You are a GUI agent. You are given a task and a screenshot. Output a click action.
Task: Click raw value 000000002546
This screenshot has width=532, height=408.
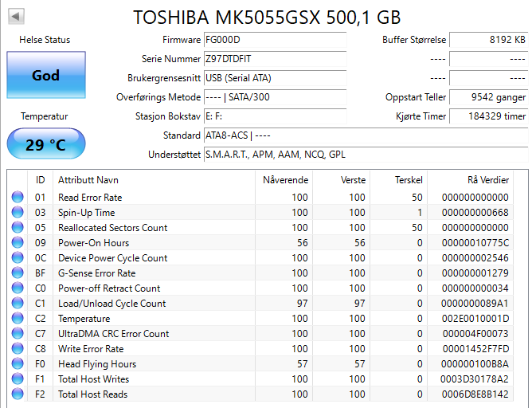click(x=475, y=258)
